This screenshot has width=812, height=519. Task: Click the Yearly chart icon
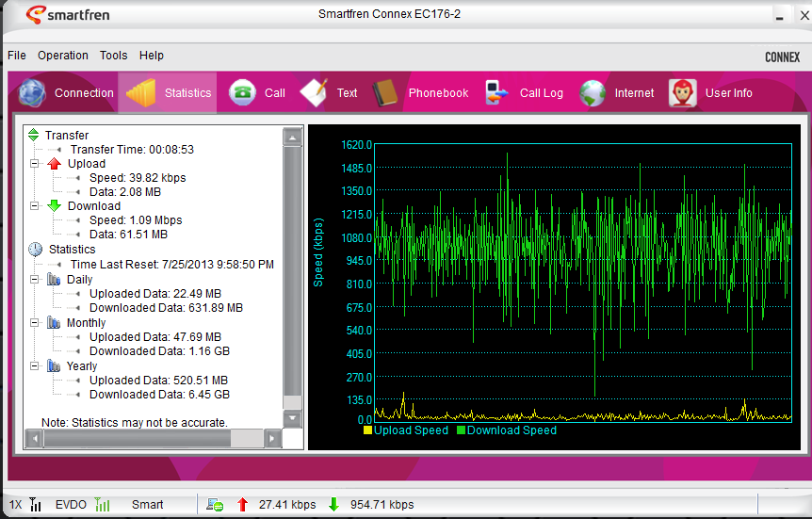tap(54, 365)
